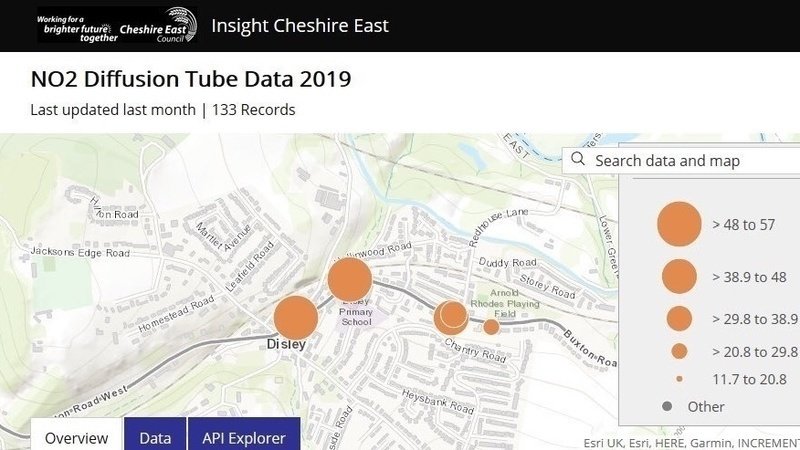Click the NO2 Diffusion Tube Data 2019 heading
800x450 pixels.
coord(191,79)
